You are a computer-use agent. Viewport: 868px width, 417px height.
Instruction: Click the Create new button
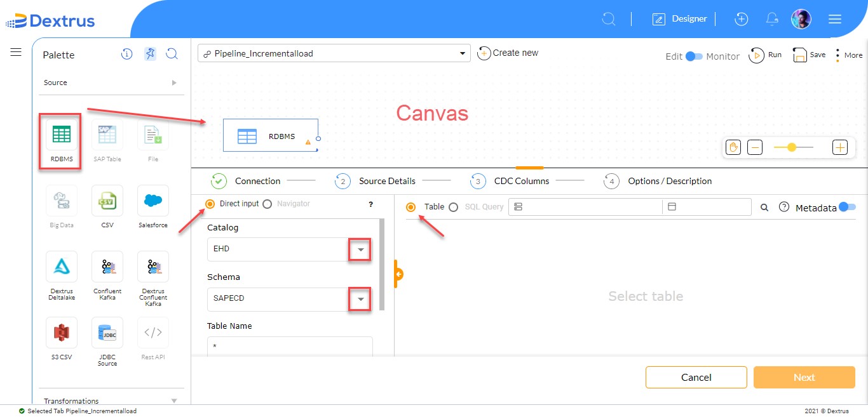click(x=508, y=53)
